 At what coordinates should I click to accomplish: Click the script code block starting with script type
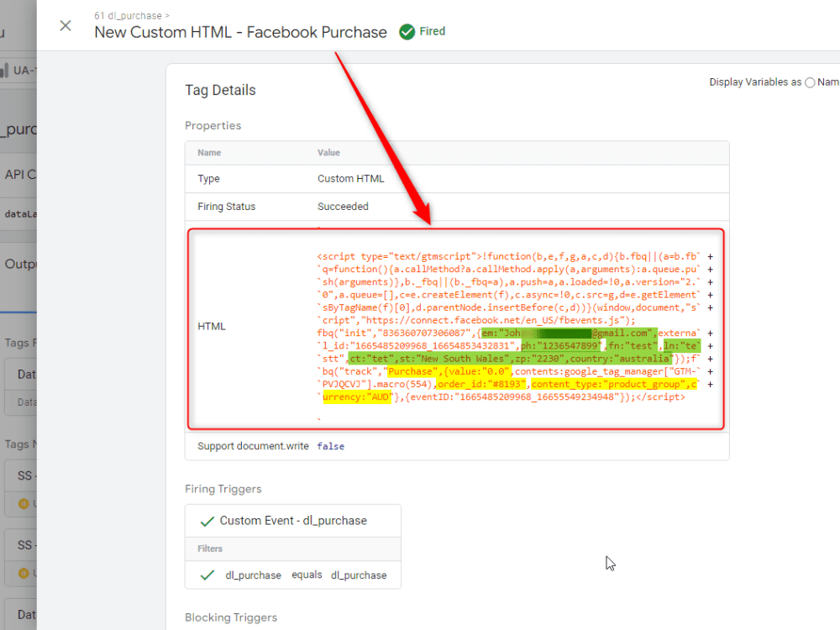(509, 327)
